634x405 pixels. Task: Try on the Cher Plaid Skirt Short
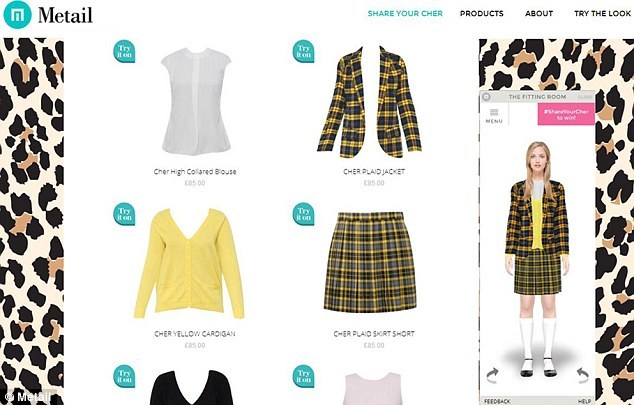click(x=303, y=214)
